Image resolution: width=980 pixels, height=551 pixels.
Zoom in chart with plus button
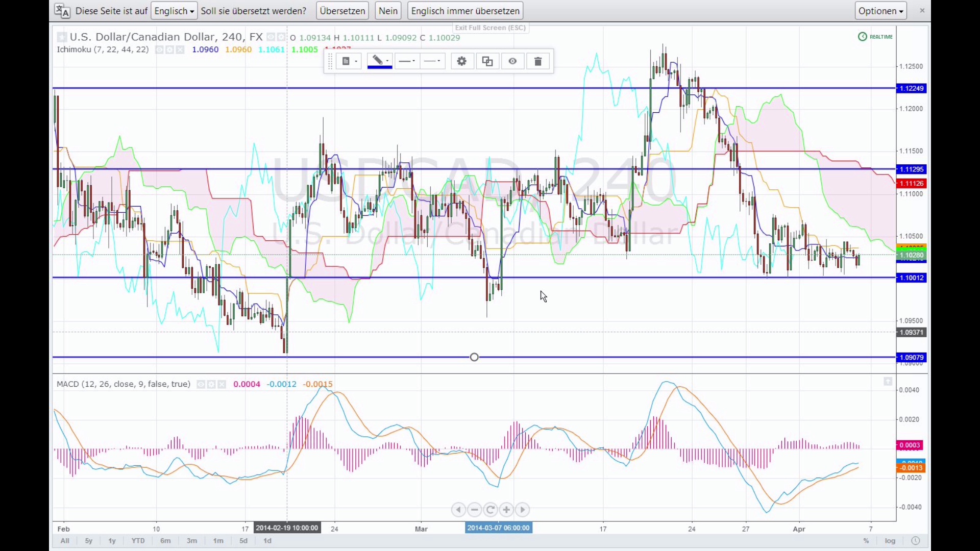[x=506, y=510]
